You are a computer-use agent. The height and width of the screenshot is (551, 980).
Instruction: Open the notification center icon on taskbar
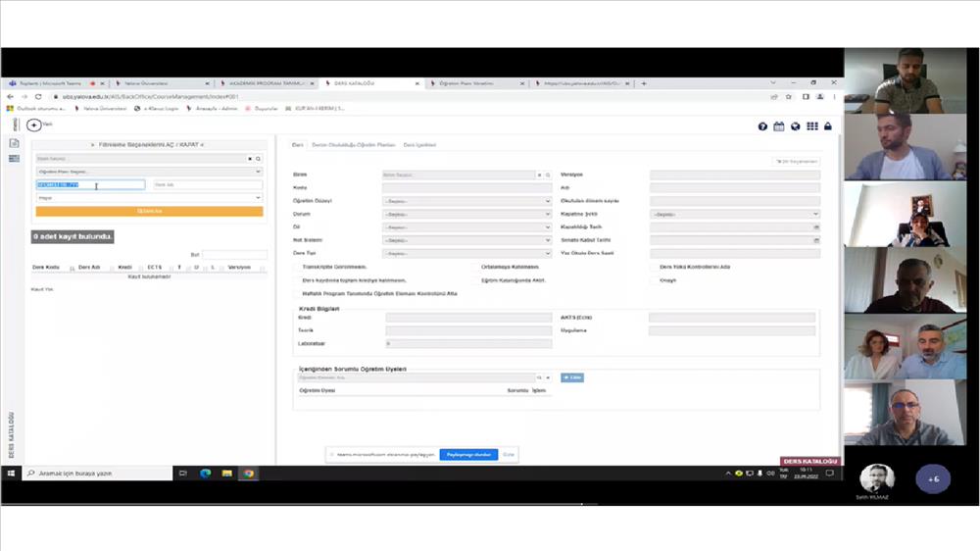click(x=830, y=474)
